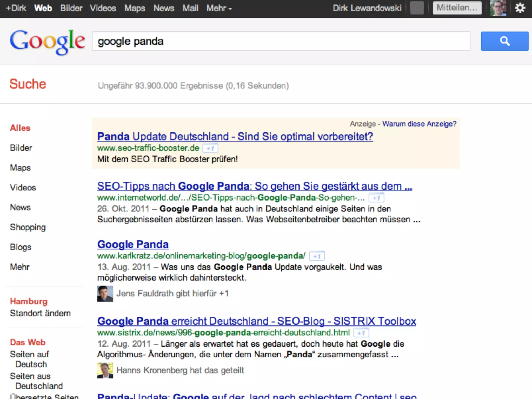This screenshot has height=399, width=532.
Task: Expand Mehr in the left sidebar
Action: [x=20, y=267]
